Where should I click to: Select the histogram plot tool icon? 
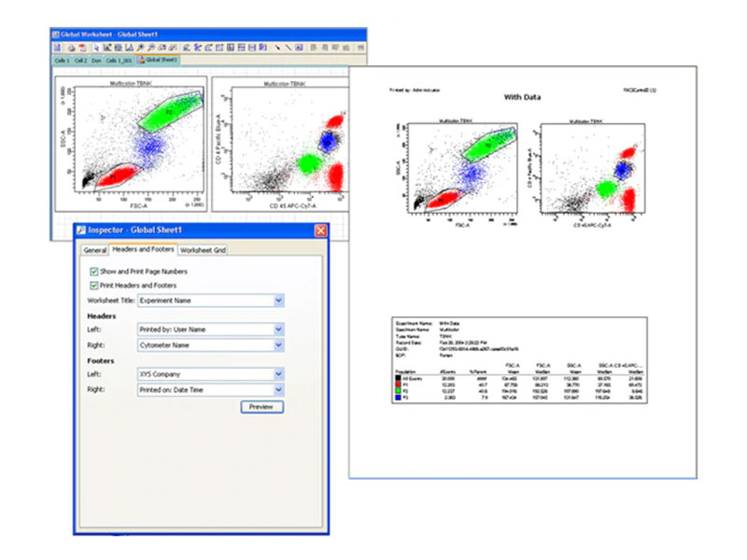[129, 48]
